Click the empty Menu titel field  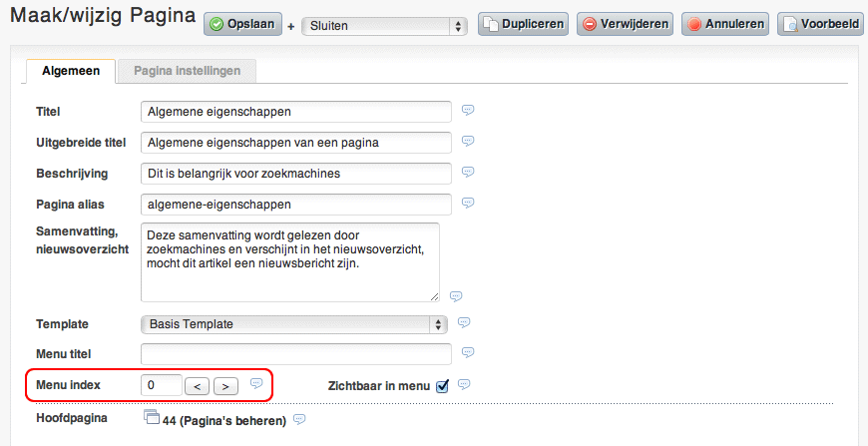click(x=296, y=354)
